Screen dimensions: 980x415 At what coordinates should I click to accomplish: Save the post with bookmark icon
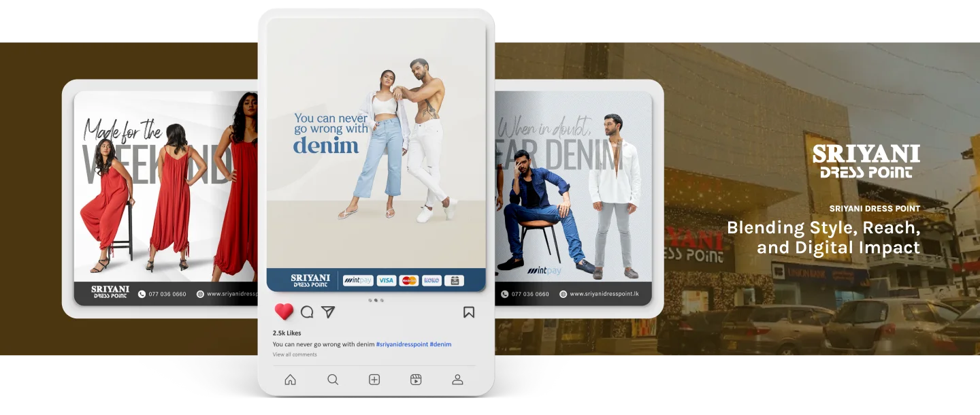(469, 312)
